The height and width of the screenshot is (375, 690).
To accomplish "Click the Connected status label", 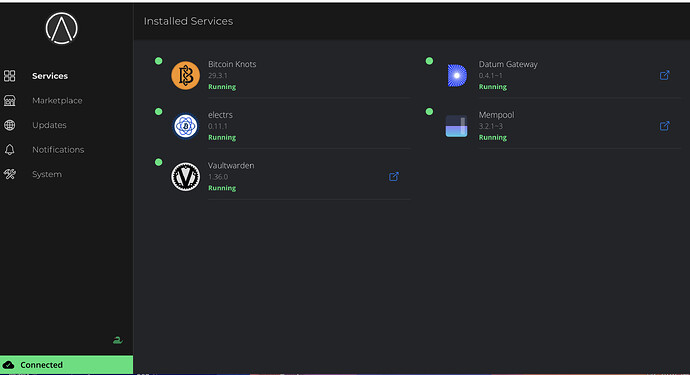I will [41, 365].
